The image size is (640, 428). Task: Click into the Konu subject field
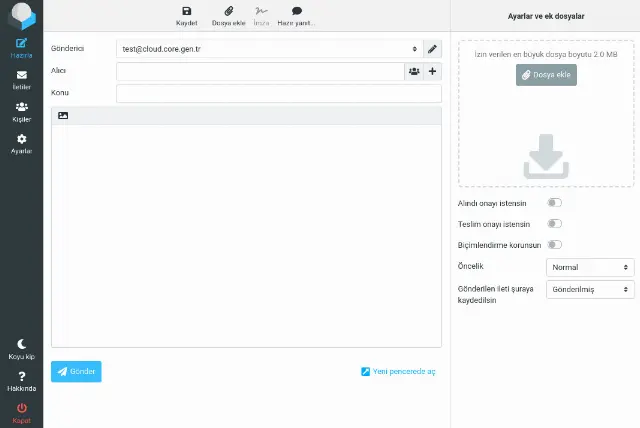point(279,93)
